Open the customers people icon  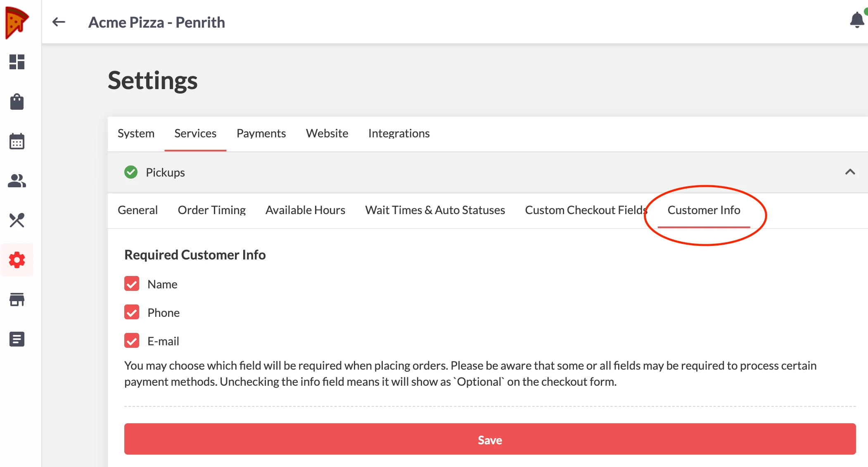pyautogui.click(x=17, y=181)
